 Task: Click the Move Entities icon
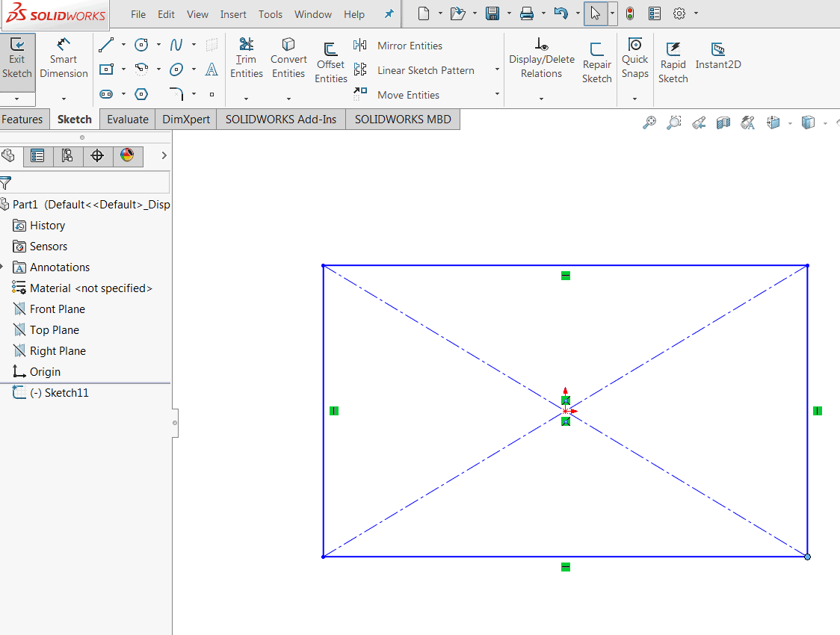point(360,94)
